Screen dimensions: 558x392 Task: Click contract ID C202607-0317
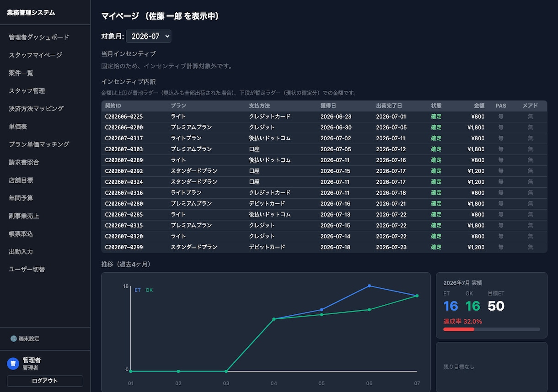124,138
